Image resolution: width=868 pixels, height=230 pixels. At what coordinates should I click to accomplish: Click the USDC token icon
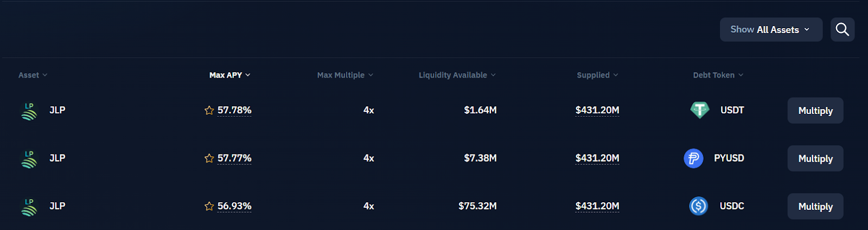698,206
